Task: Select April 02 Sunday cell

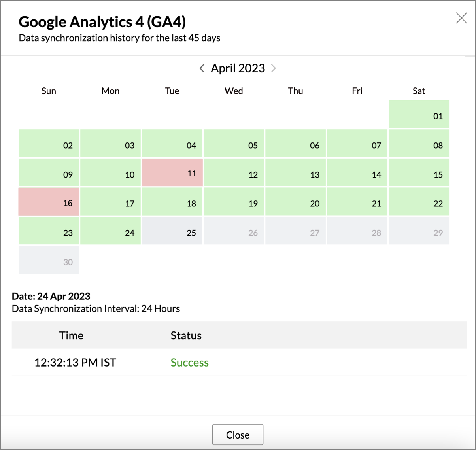Action: (x=49, y=144)
